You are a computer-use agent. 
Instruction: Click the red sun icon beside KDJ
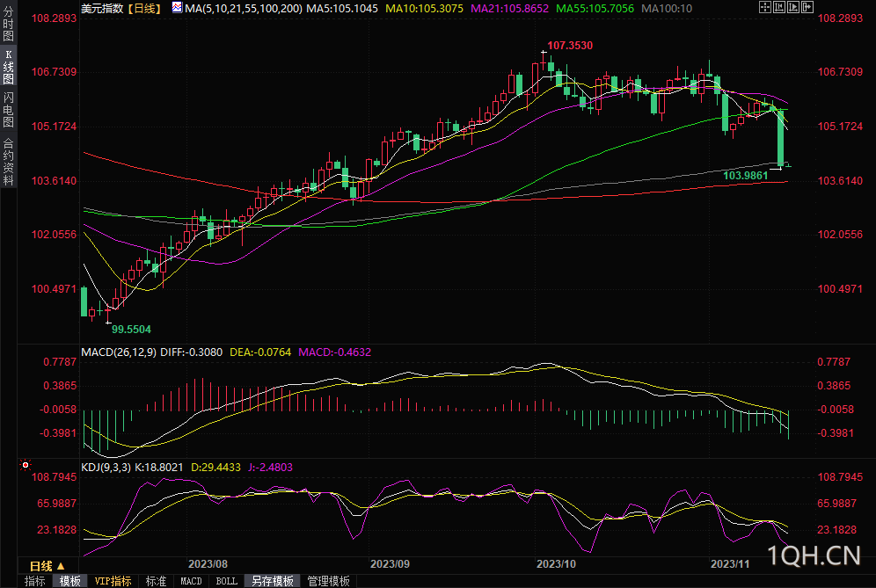click(26, 465)
